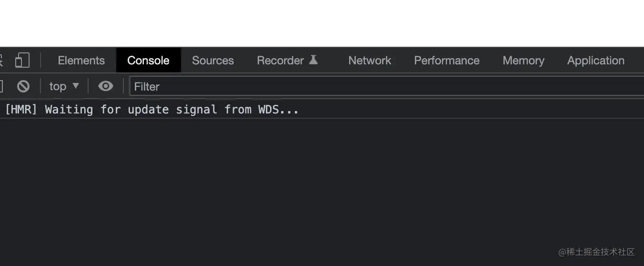Viewport: 644px width, 266px height.
Task: Toggle the console sidebar panel icon
Action: [x=1, y=86]
